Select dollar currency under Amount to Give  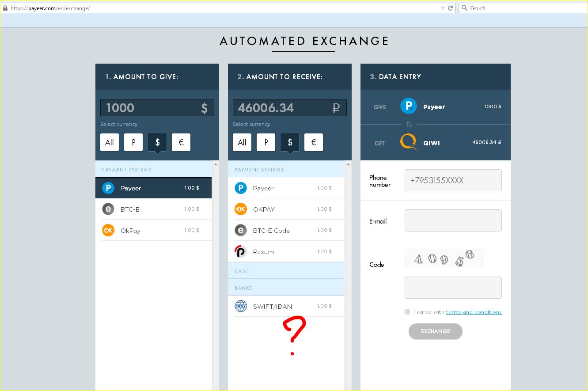(x=157, y=142)
